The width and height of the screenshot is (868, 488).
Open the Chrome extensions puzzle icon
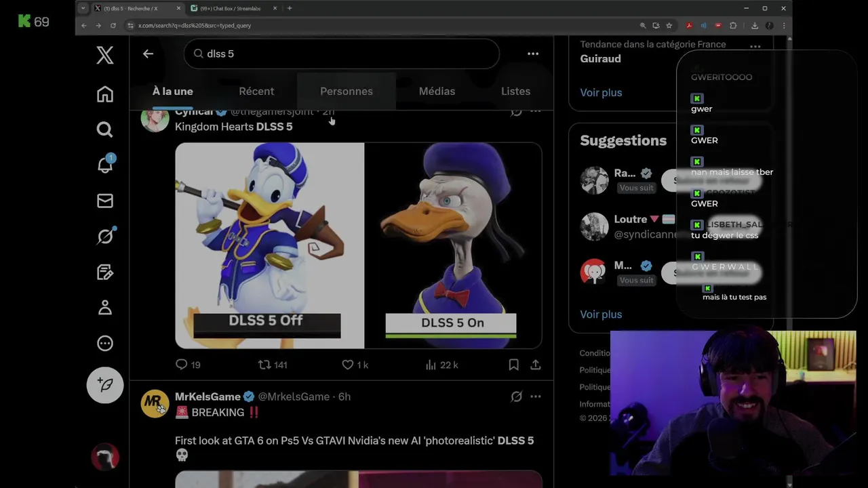tap(733, 25)
